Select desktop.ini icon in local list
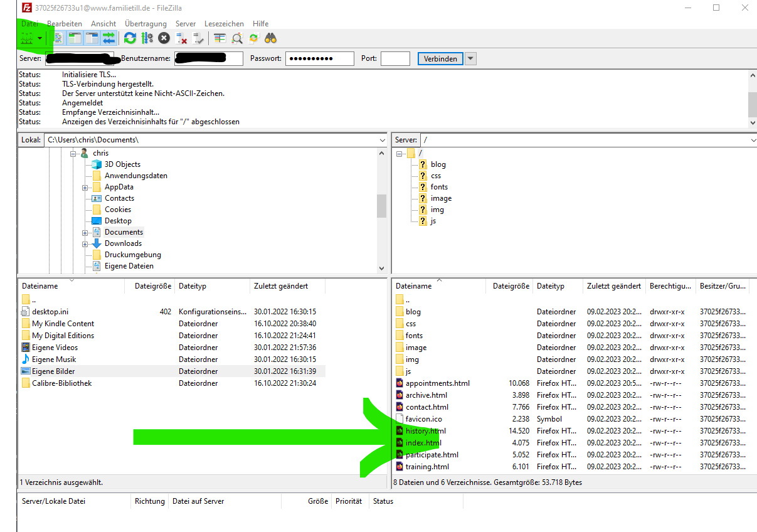Screen dimensions: 757x532 (x=26, y=312)
